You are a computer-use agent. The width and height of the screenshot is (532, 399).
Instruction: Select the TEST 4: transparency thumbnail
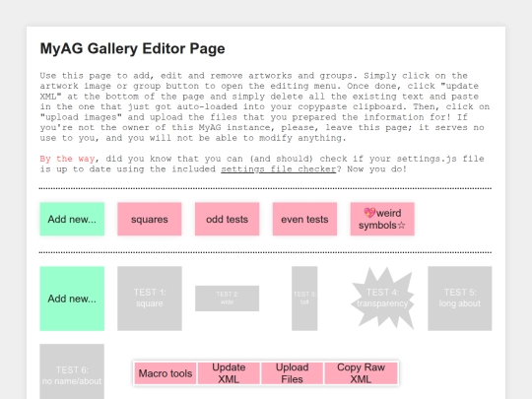pos(382,299)
